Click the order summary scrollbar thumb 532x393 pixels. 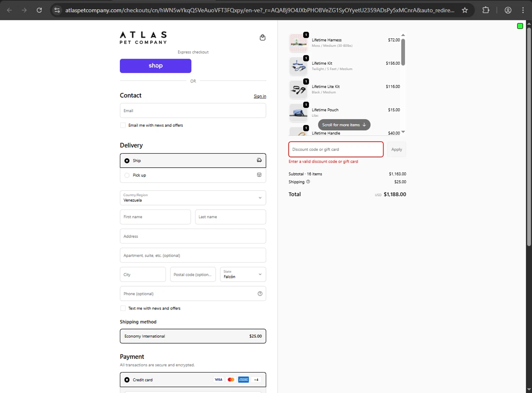[403, 52]
